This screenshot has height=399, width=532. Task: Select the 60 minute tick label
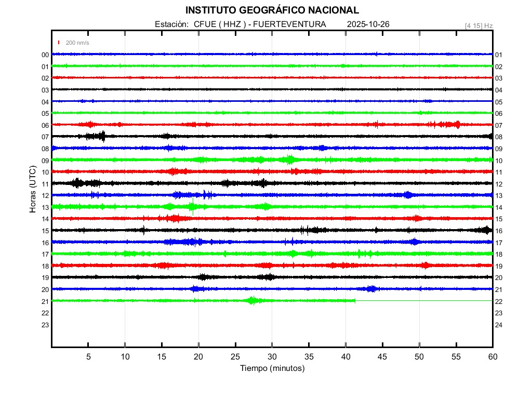point(493,356)
